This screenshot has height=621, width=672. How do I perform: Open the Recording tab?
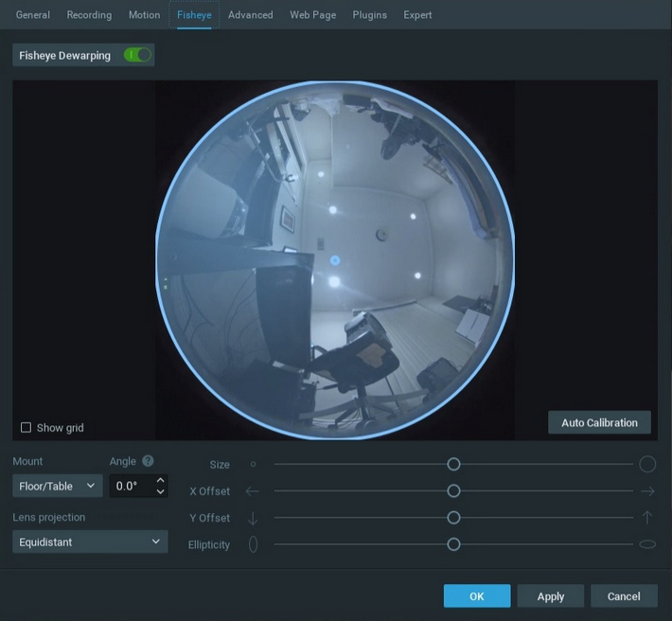coord(89,15)
